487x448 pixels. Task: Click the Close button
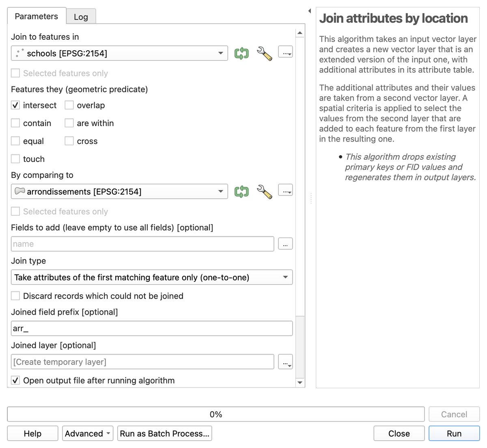(399, 433)
